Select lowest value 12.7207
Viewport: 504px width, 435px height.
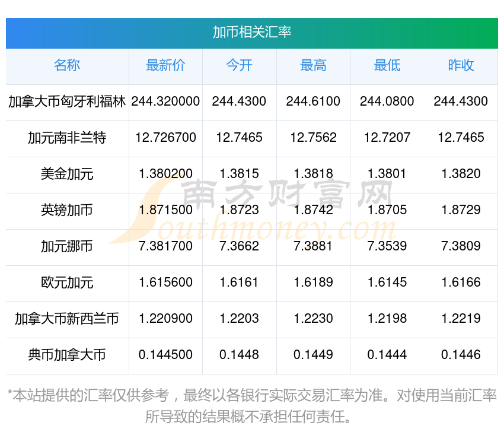387,138
